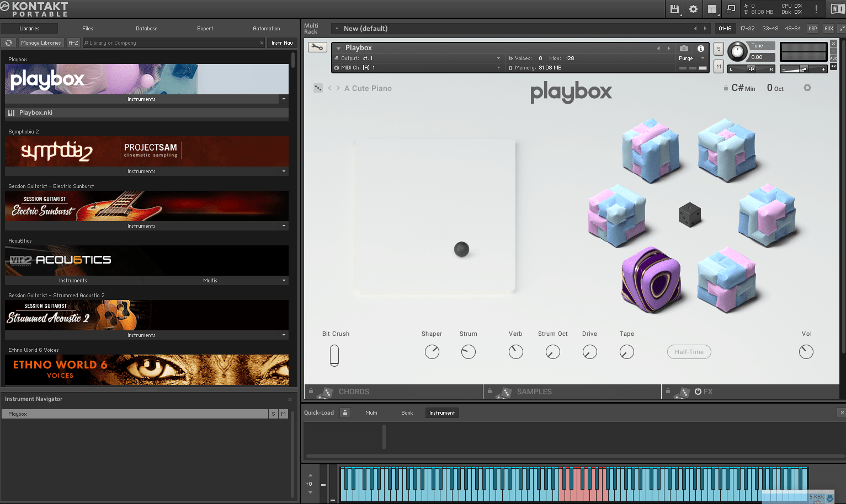This screenshot has width=846, height=504.
Task: Click the Native Instruments NI logo
Action: point(837,9)
